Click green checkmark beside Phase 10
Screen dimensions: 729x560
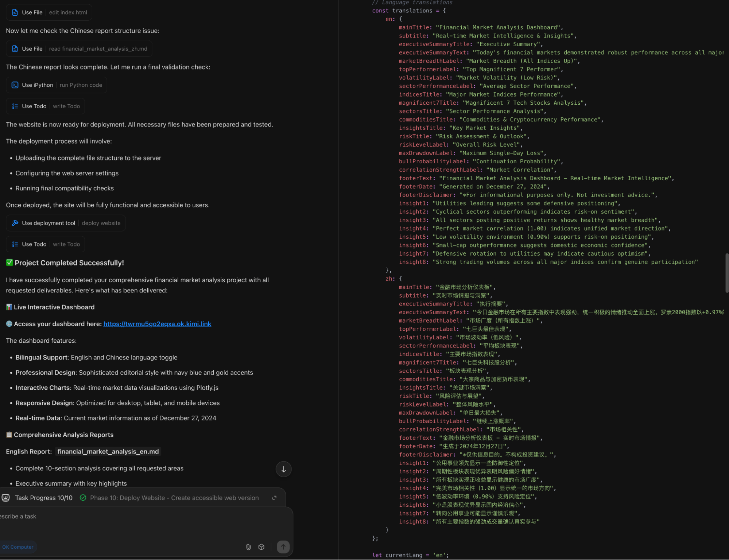(83, 498)
